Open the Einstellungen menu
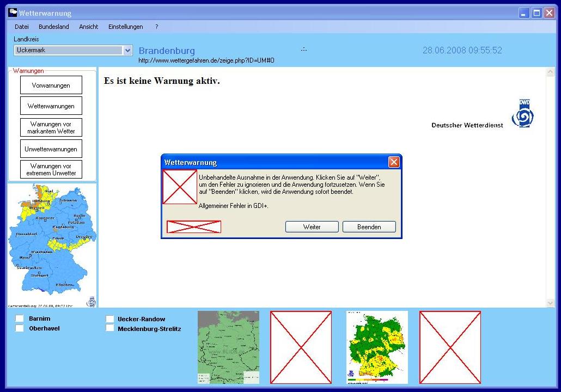The image size is (561, 392). pos(125,27)
